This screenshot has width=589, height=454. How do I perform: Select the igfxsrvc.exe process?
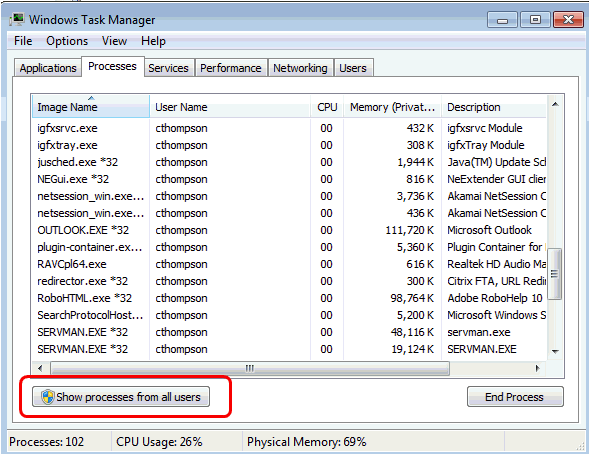[x=289, y=128]
